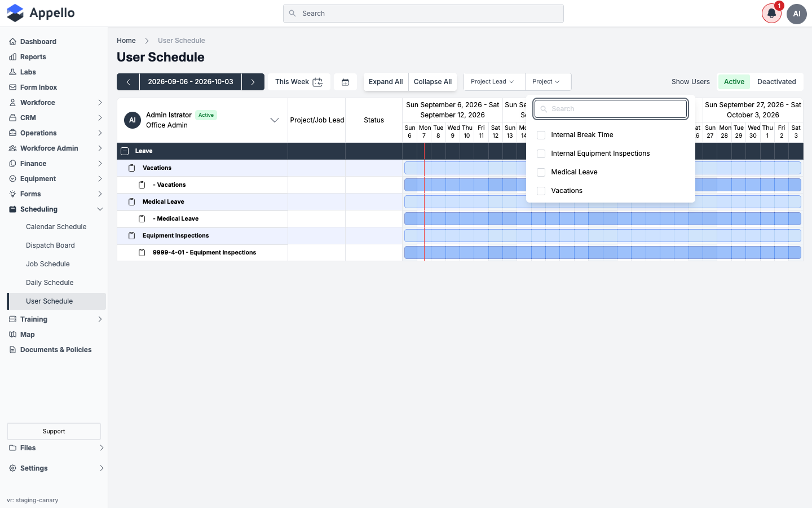
Task: Click the Dashboard home icon
Action: (12, 42)
